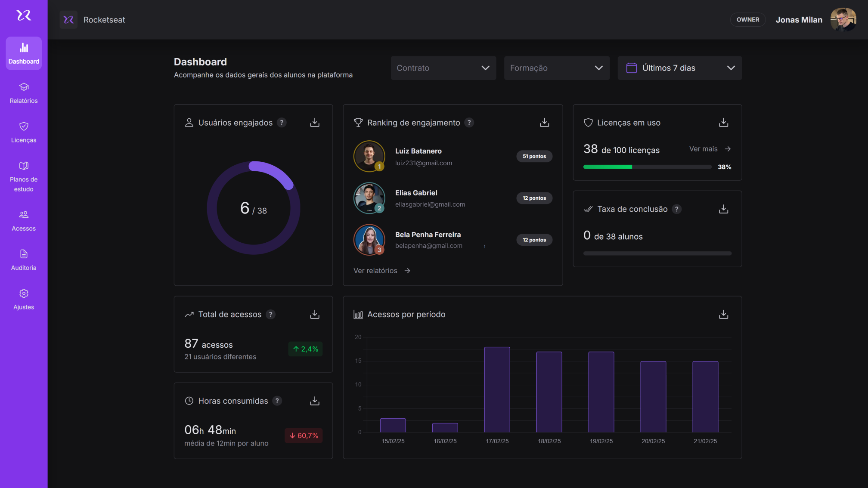Open the Relatórios section in the sidebar
This screenshot has width=868, height=488.
pos(24,93)
